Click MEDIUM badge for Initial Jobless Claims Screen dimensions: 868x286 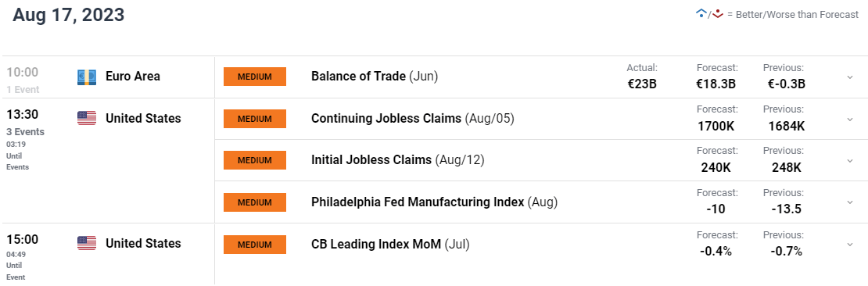point(255,160)
